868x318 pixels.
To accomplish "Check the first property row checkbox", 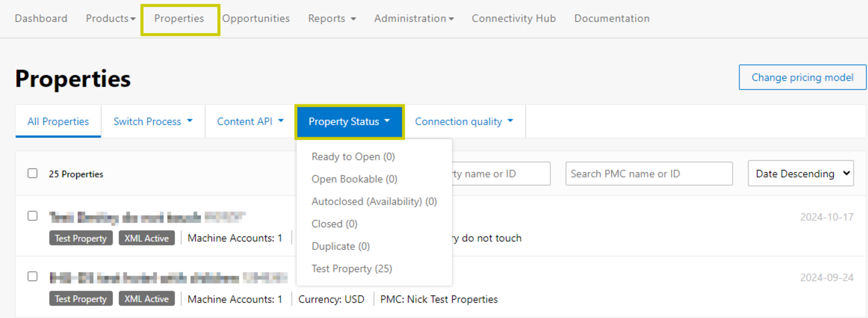I will [32, 216].
